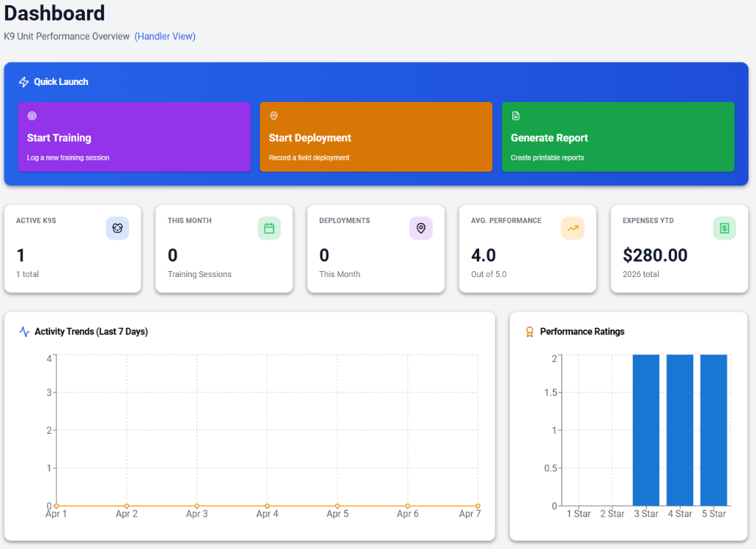Click the "Activity Trends (Last 7 Days)" title
Screen dimensions: 756x549
tap(91, 332)
